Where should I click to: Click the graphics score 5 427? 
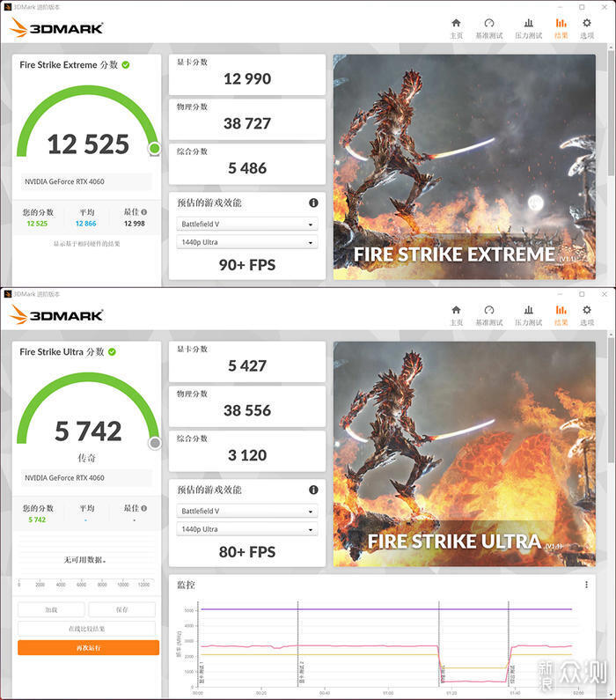pyautogui.click(x=247, y=365)
